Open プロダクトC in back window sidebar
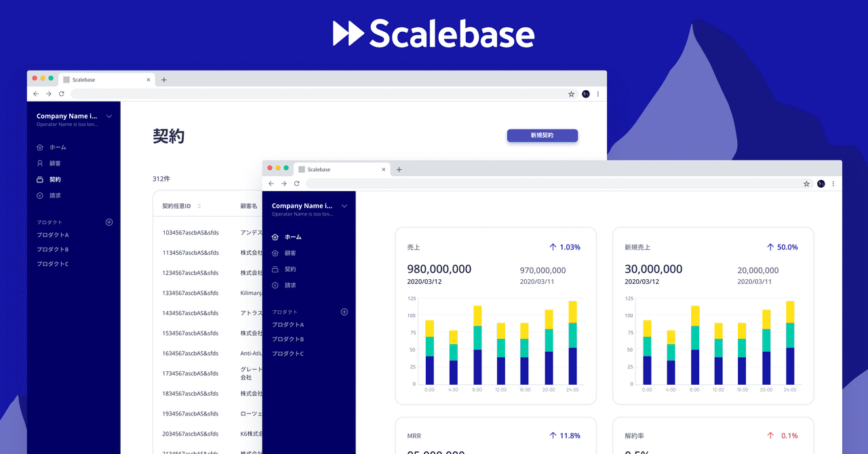 (x=53, y=264)
